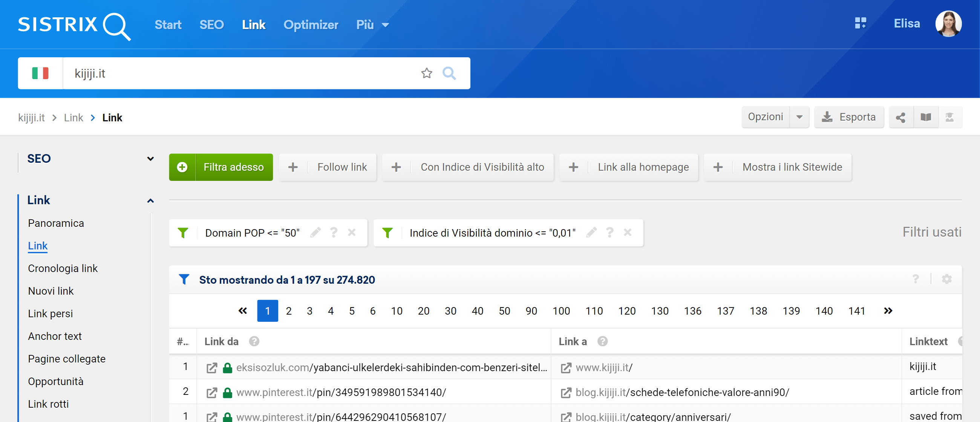Click the Linktext column header

tap(928, 341)
